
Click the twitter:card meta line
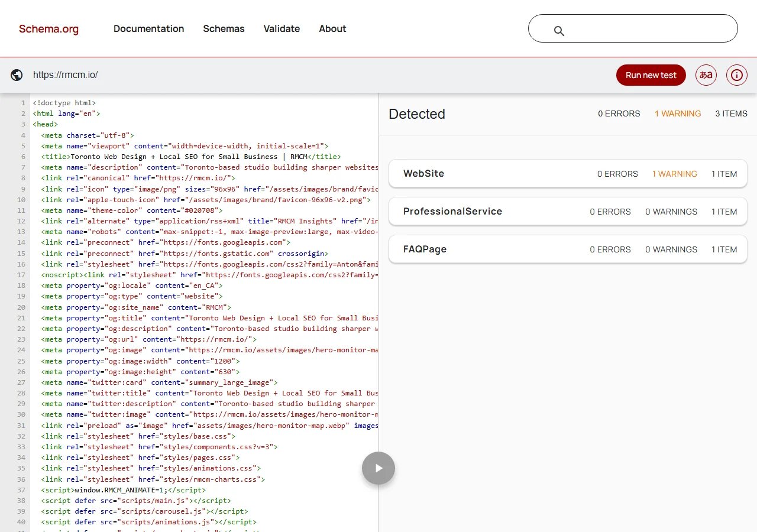click(159, 382)
